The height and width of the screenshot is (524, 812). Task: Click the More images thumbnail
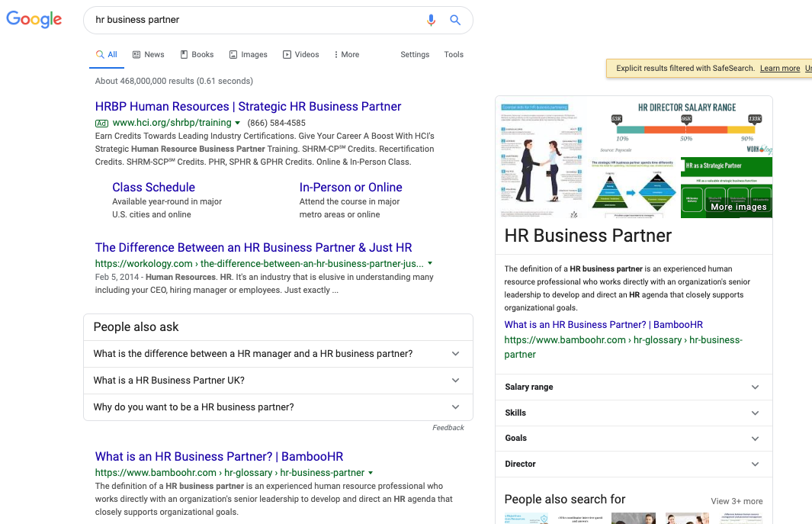point(738,207)
